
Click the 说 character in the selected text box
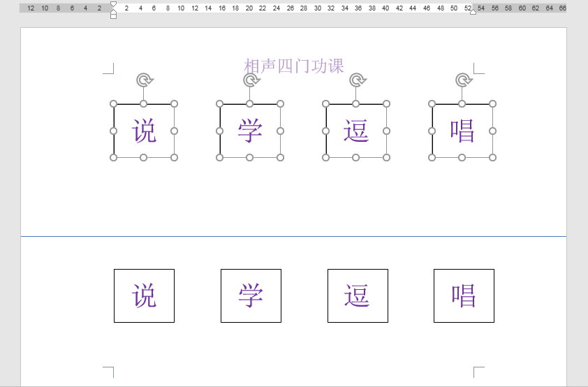[144, 131]
